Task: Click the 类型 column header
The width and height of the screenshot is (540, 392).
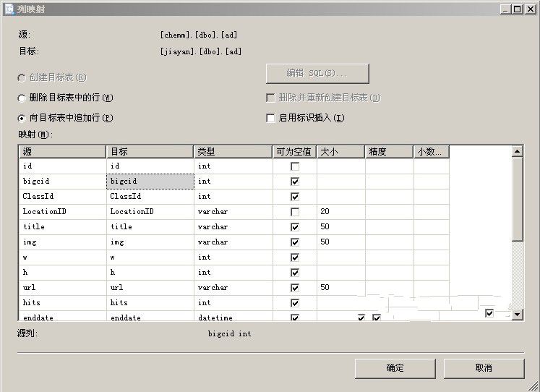Action: 233,152
